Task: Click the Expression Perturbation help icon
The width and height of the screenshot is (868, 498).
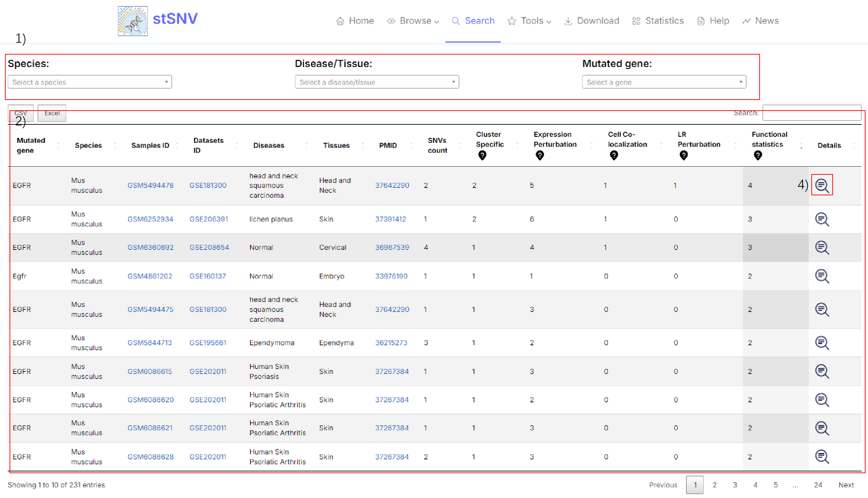Action: click(x=539, y=155)
